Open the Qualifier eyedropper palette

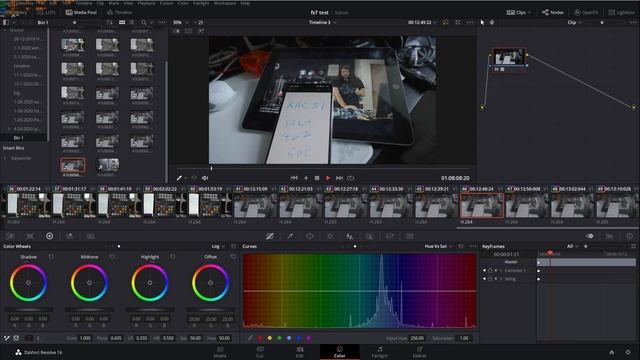pos(290,236)
